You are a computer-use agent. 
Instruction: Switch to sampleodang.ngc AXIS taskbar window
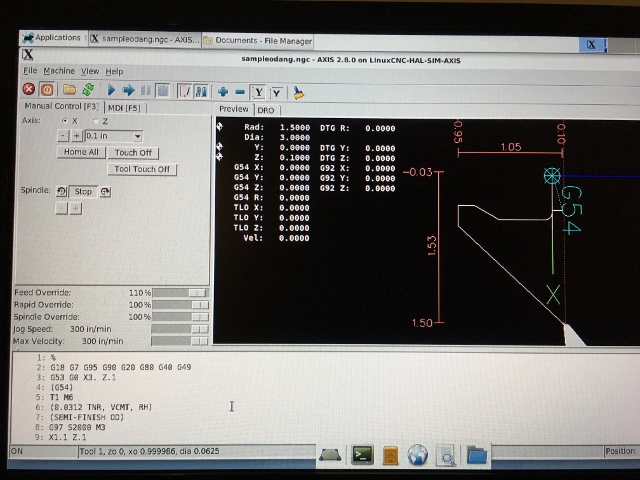[145, 39]
